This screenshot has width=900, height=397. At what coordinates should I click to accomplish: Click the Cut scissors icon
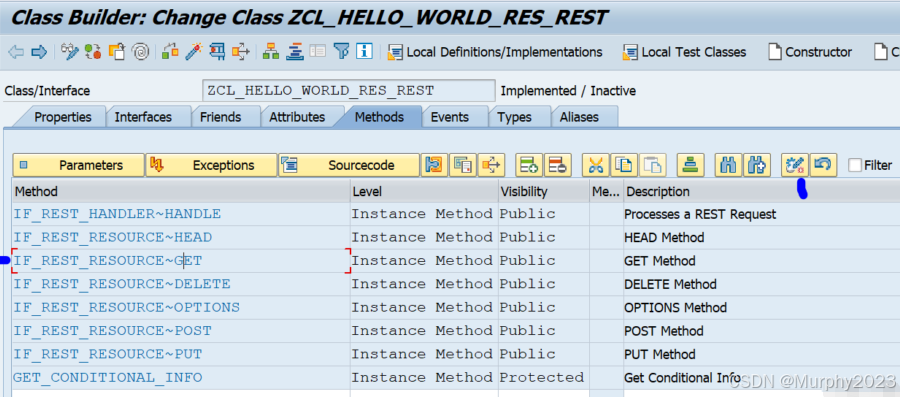(595, 165)
